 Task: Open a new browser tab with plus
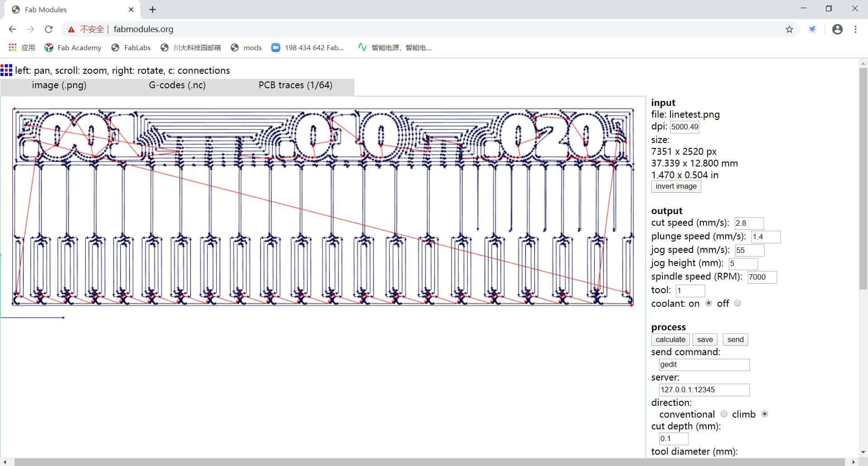[152, 10]
